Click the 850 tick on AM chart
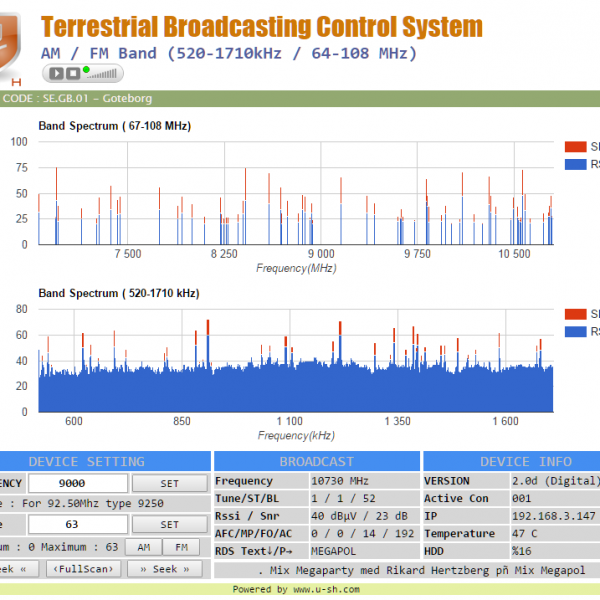The height and width of the screenshot is (600, 600). 182,421
